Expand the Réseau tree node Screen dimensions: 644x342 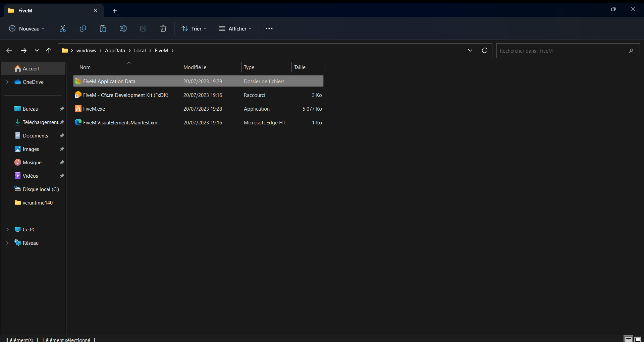7,243
